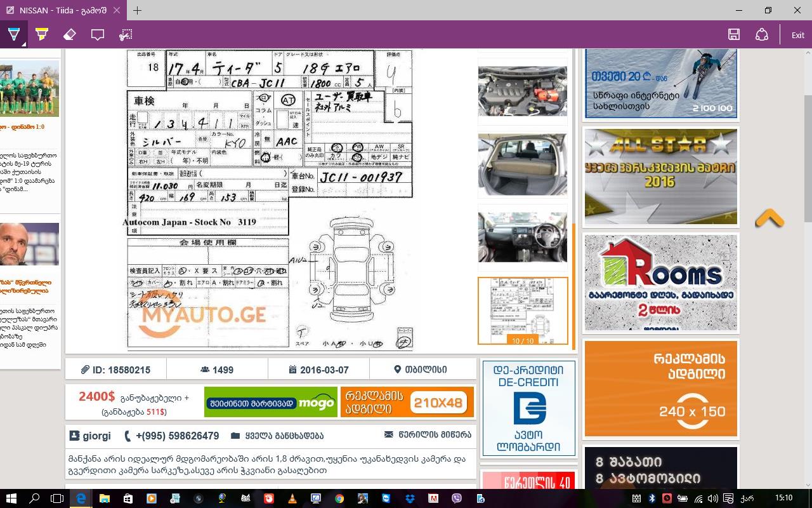812x508 pixels.
Task: Open the mogo advertisement banner
Action: [x=271, y=402]
